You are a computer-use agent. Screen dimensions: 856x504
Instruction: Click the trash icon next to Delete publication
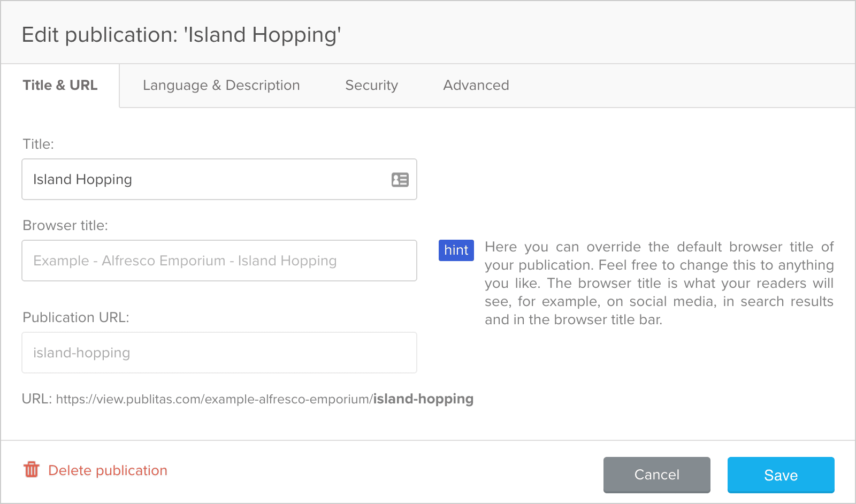coord(32,470)
